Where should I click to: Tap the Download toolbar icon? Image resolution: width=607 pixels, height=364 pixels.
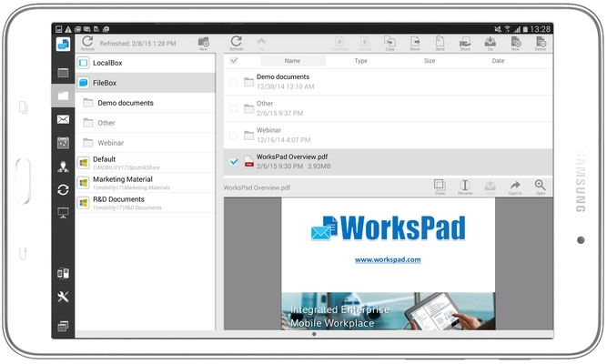pos(339,44)
